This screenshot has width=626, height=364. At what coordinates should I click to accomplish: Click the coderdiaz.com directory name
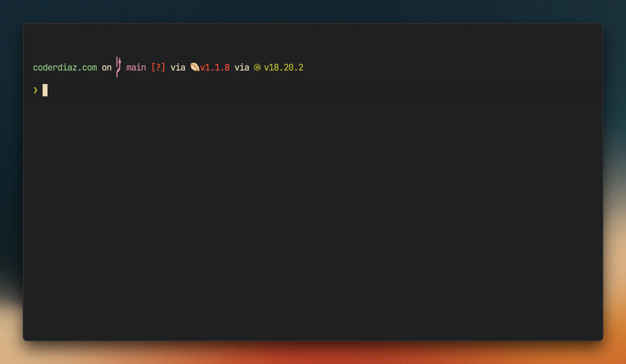coord(65,68)
